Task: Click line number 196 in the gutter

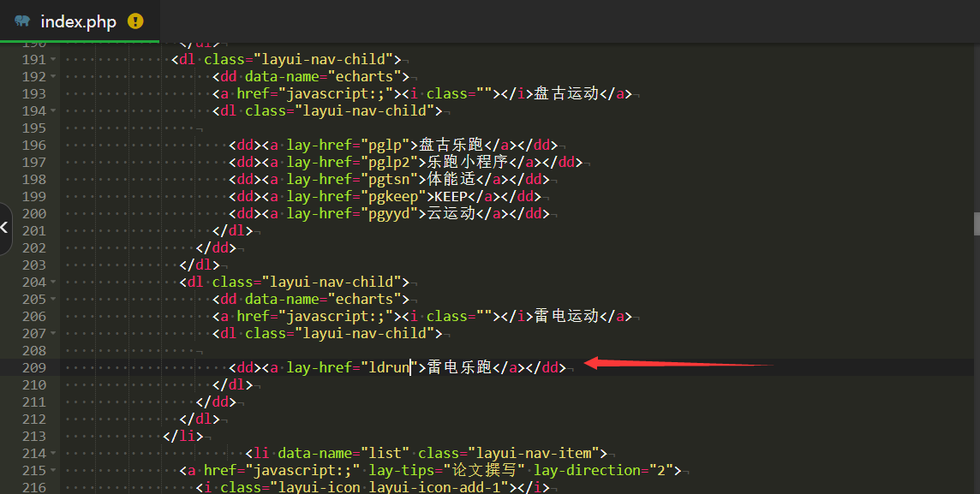Action: (x=34, y=145)
